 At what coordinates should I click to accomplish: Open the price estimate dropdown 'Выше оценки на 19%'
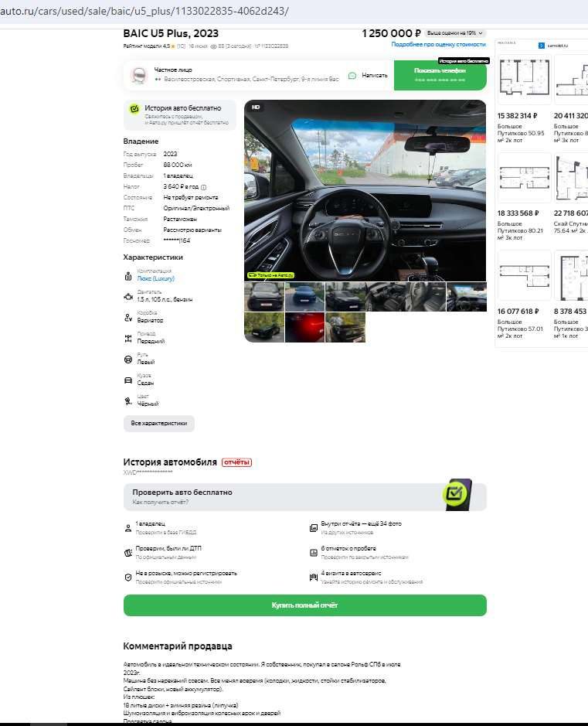pyautogui.click(x=455, y=33)
